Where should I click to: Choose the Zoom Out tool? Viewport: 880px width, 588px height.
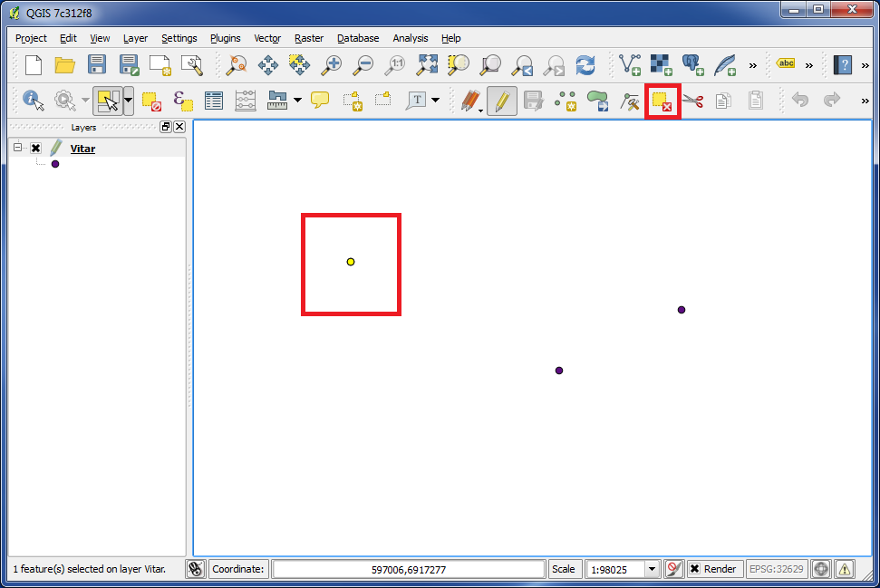363,65
